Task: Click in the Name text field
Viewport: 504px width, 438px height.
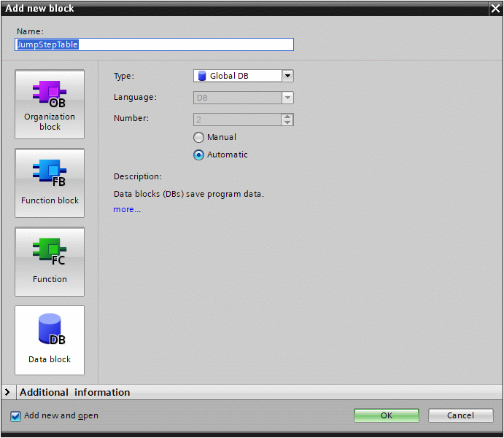Action: click(155, 44)
